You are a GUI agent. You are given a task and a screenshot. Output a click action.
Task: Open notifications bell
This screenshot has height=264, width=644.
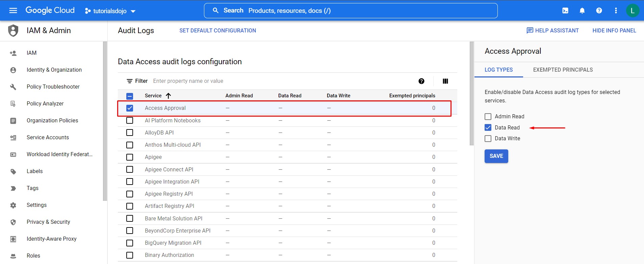[x=582, y=10]
